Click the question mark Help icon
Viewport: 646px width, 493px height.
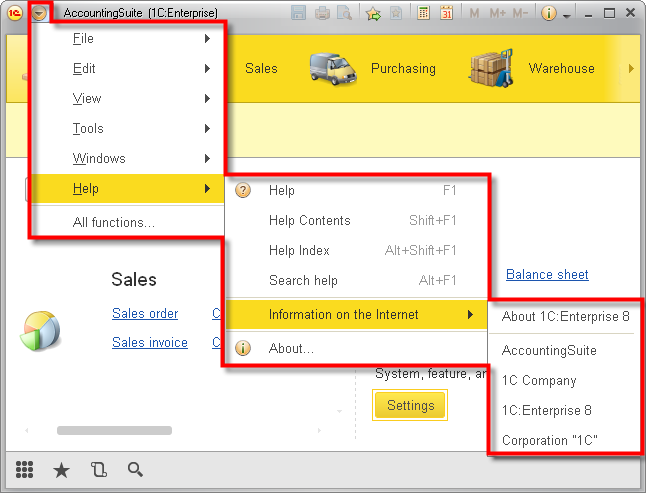[243, 190]
